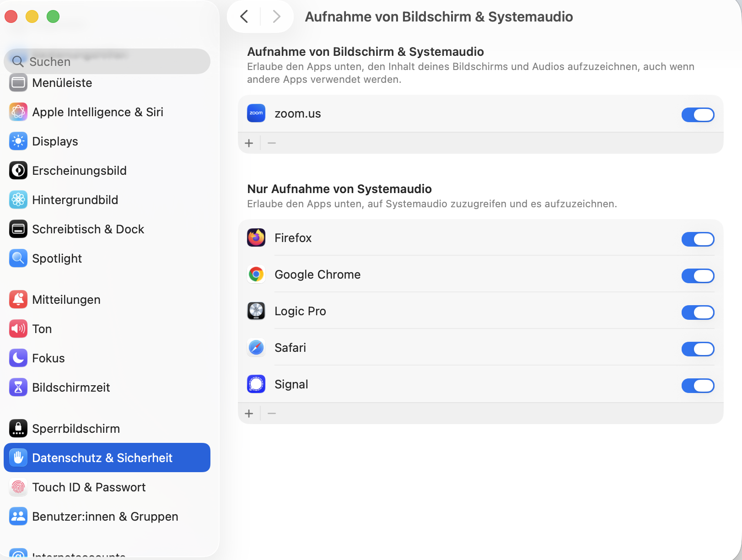The image size is (742, 560).
Task: Add app to screen recording list
Action: coord(249,143)
